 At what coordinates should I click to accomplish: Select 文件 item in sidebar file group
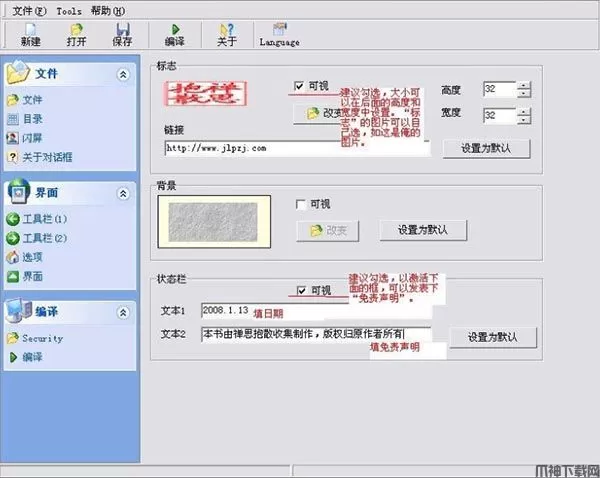pos(25,100)
